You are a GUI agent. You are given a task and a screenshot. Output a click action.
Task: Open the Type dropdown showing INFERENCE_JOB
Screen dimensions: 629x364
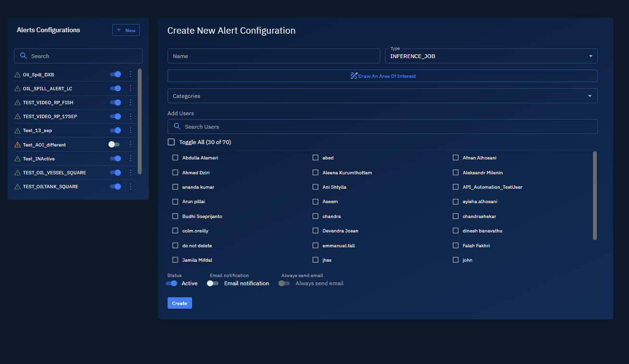[491, 56]
